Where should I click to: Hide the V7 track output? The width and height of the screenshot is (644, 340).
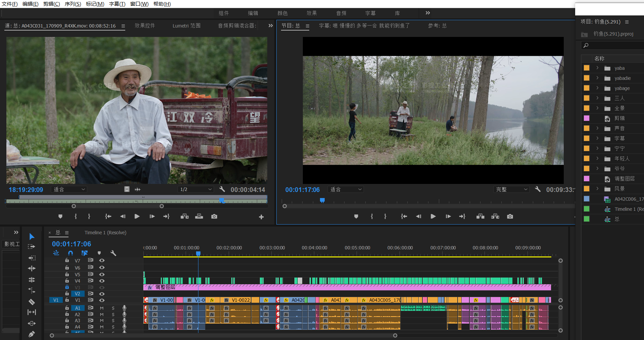click(x=102, y=260)
